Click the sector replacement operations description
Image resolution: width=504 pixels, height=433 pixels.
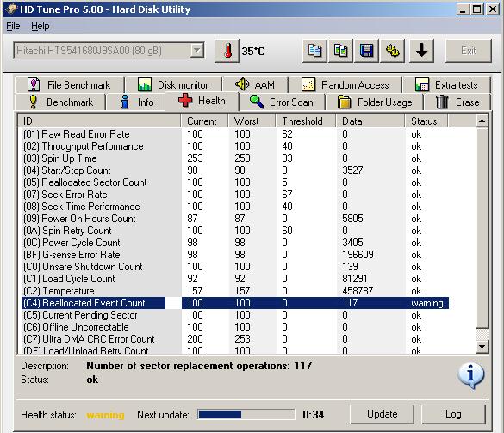click(199, 366)
